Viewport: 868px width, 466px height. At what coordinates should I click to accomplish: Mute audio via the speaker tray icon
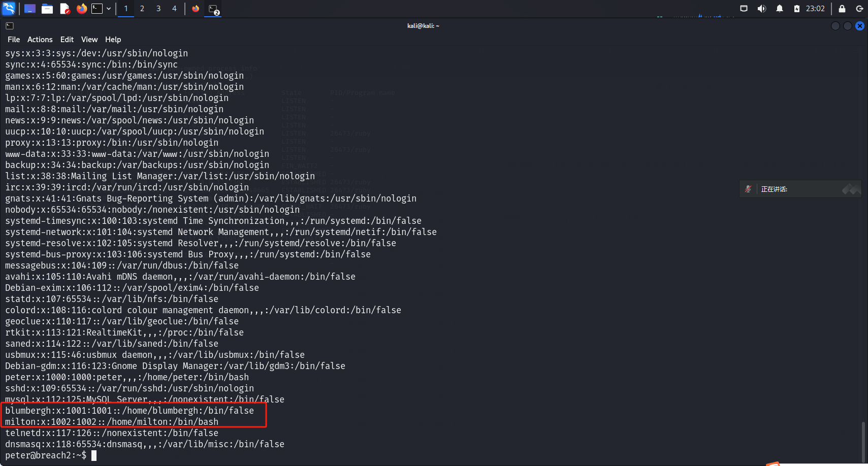pyautogui.click(x=762, y=9)
